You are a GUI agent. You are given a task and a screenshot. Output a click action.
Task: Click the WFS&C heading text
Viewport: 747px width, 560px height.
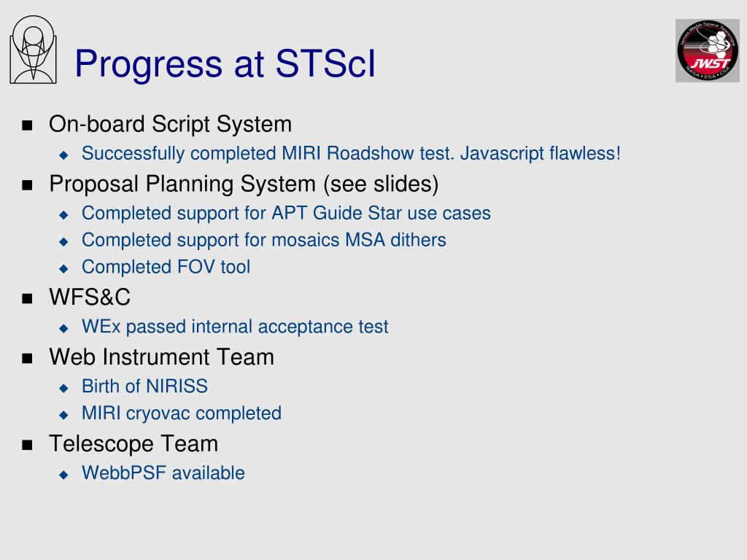pyautogui.click(x=90, y=297)
